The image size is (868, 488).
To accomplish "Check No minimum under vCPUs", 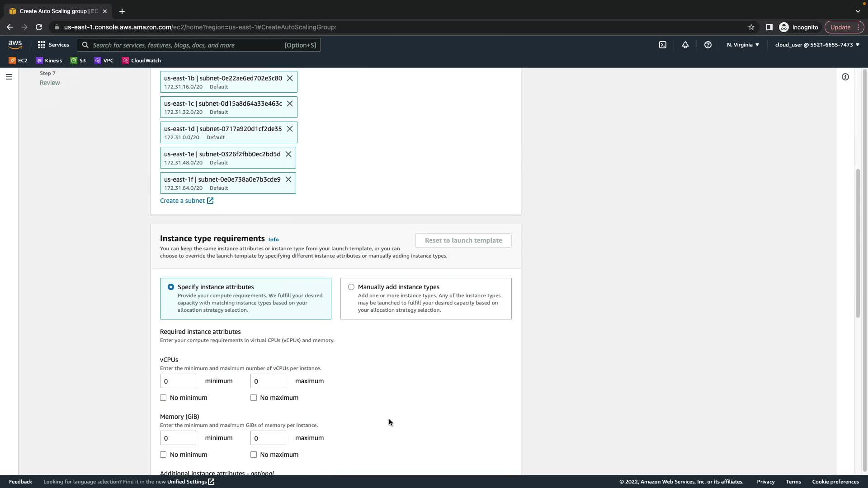I will click(x=163, y=398).
